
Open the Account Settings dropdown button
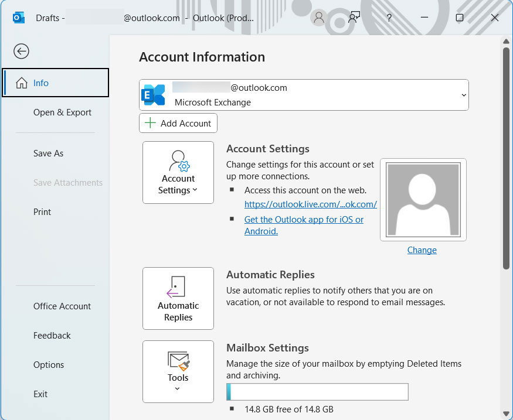pyautogui.click(x=178, y=173)
